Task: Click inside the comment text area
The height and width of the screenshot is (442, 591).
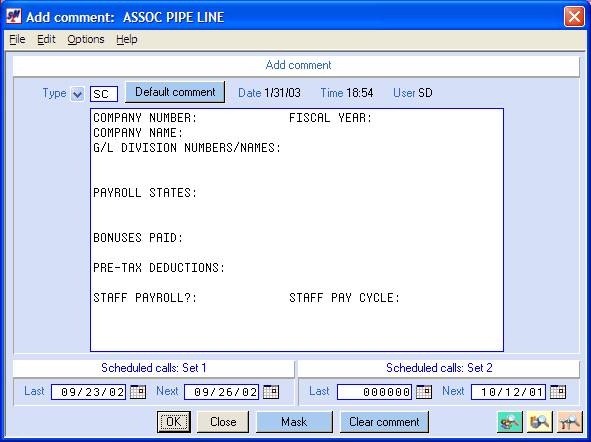Action: pyautogui.click(x=297, y=230)
